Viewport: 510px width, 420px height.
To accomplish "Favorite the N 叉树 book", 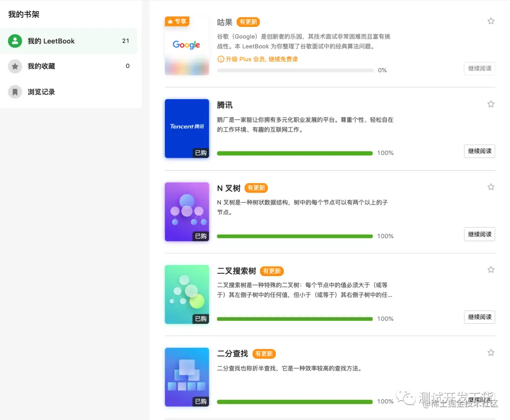I will click(491, 186).
